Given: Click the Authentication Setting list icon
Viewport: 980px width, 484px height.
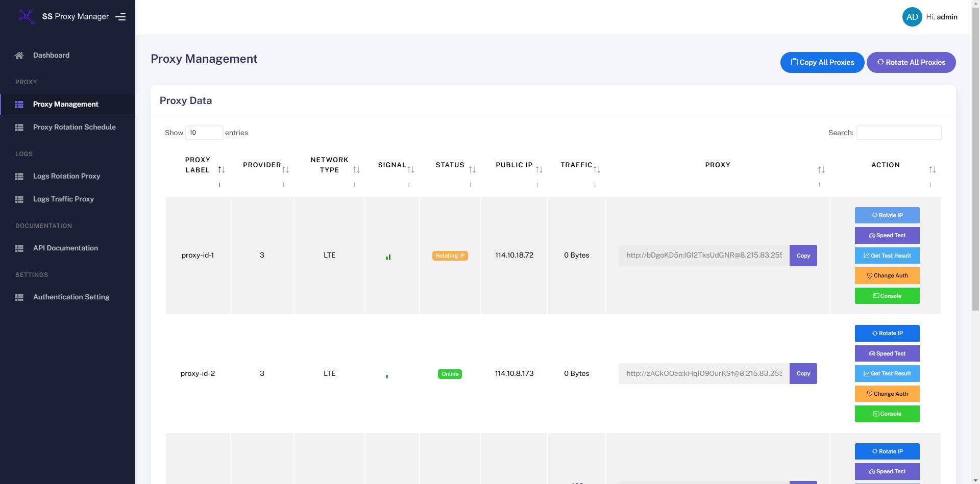Looking at the screenshot, I should 19,297.
